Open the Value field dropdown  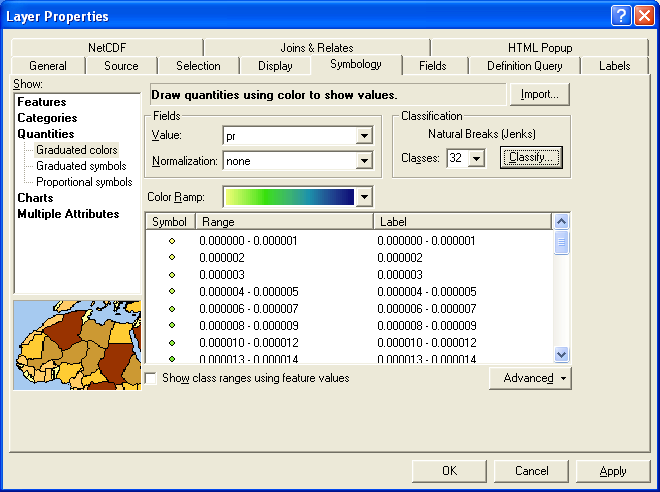(x=363, y=136)
